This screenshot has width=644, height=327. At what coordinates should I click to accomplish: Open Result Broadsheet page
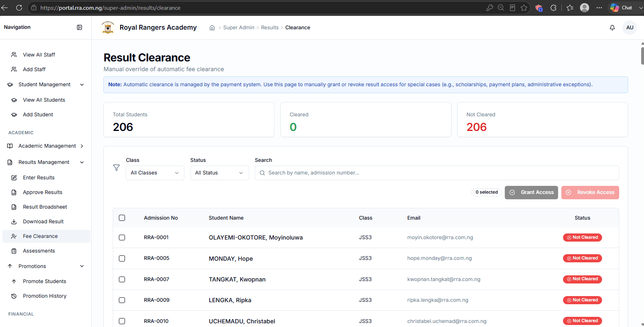45,207
